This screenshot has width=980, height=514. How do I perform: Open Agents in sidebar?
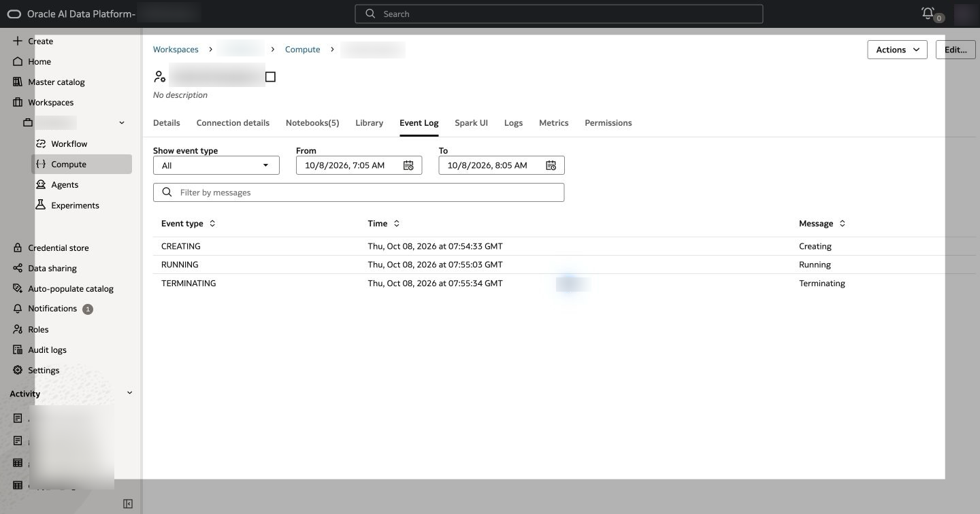click(x=65, y=184)
